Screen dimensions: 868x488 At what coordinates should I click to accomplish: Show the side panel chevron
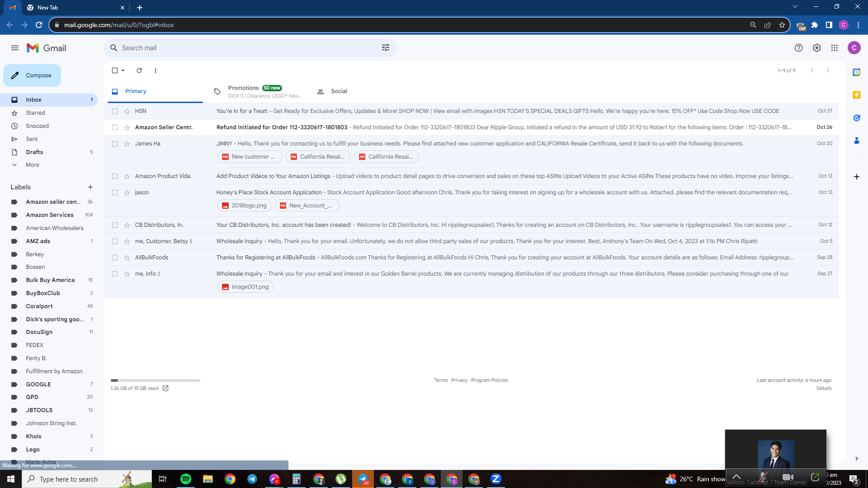click(856, 459)
